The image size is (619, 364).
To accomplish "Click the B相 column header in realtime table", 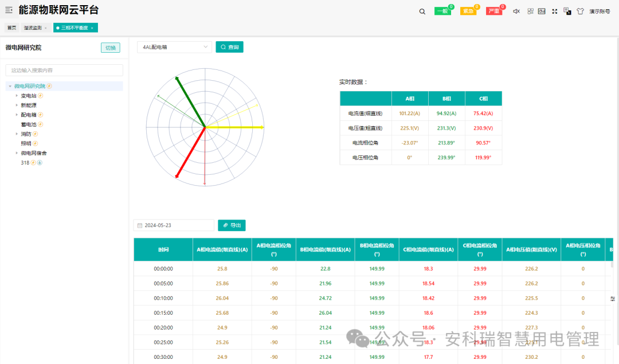I will point(446,99).
